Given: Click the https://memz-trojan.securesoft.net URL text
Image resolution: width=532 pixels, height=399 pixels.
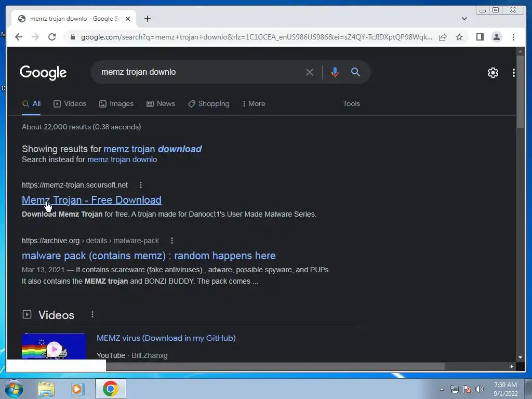Looking at the screenshot, I should 75,185.
